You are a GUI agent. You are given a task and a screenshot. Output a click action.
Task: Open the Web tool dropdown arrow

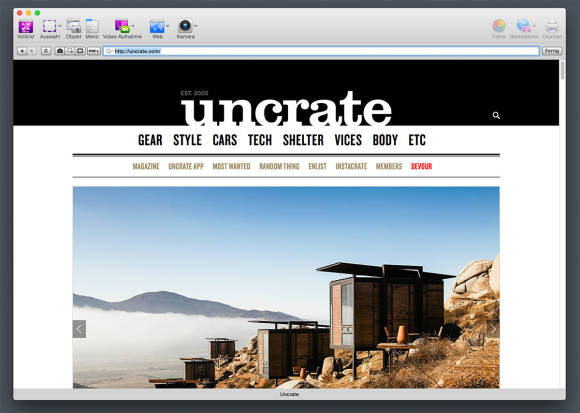click(x=168, y=26)
